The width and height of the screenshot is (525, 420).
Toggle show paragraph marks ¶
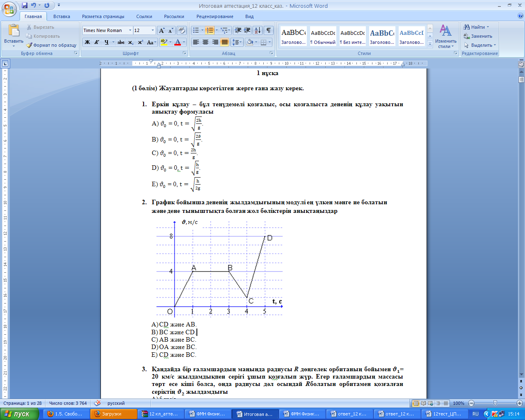(269, 30)
